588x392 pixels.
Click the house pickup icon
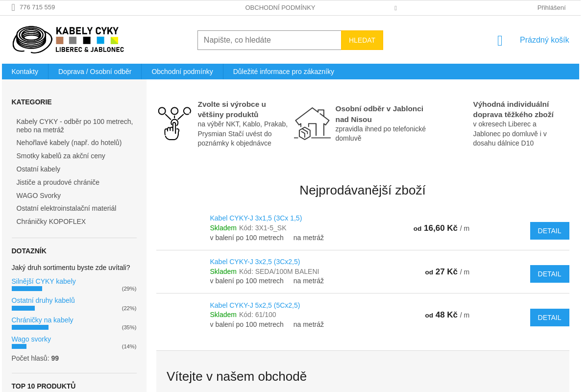312,123
